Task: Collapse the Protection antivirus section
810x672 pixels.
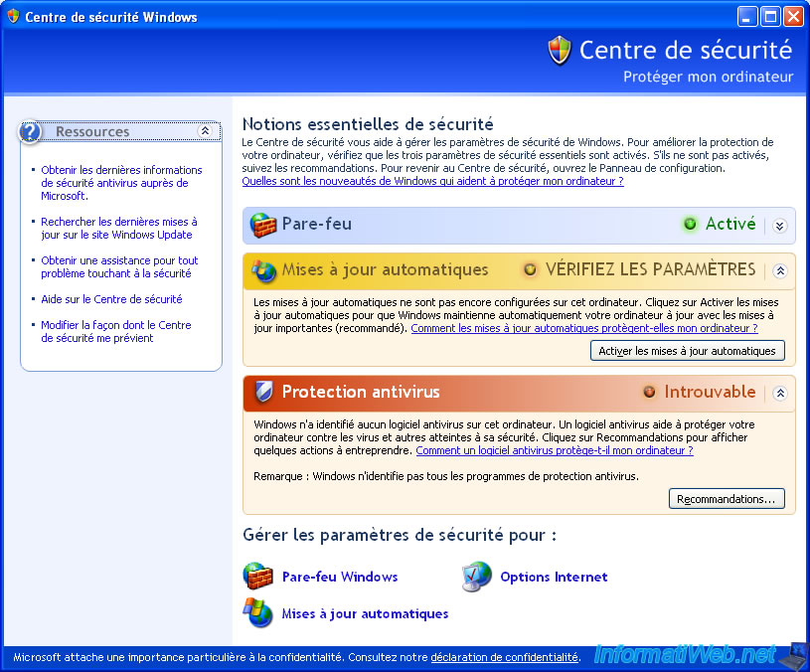Action: coord(780,393)
